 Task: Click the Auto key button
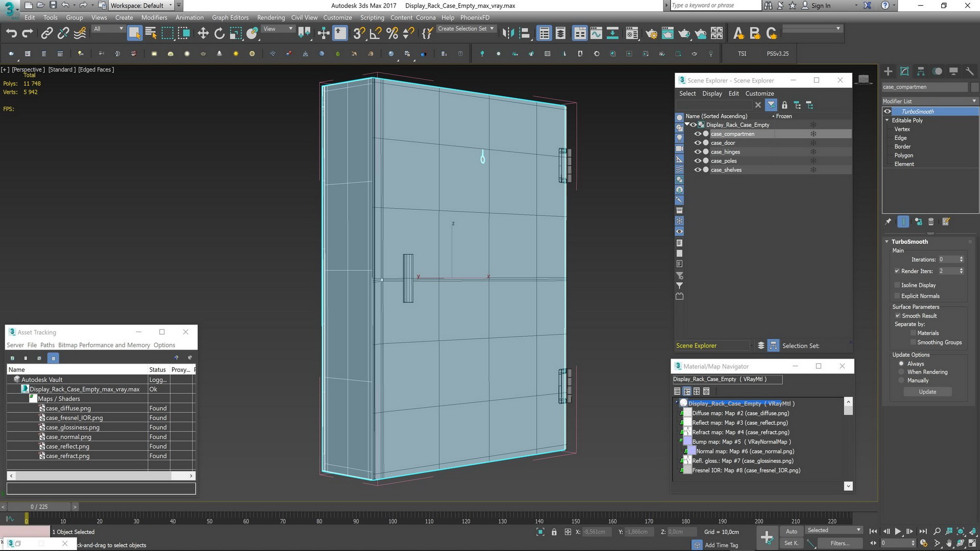(x=791, y=531)
